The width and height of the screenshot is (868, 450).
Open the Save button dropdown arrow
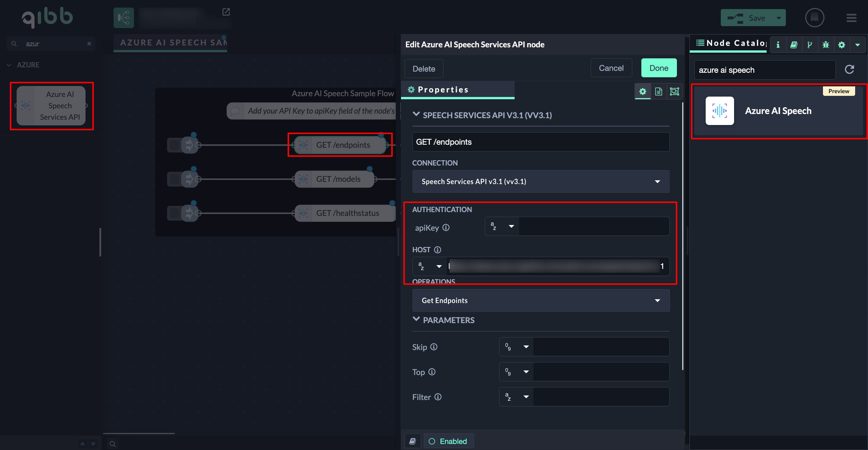[779, 18]
